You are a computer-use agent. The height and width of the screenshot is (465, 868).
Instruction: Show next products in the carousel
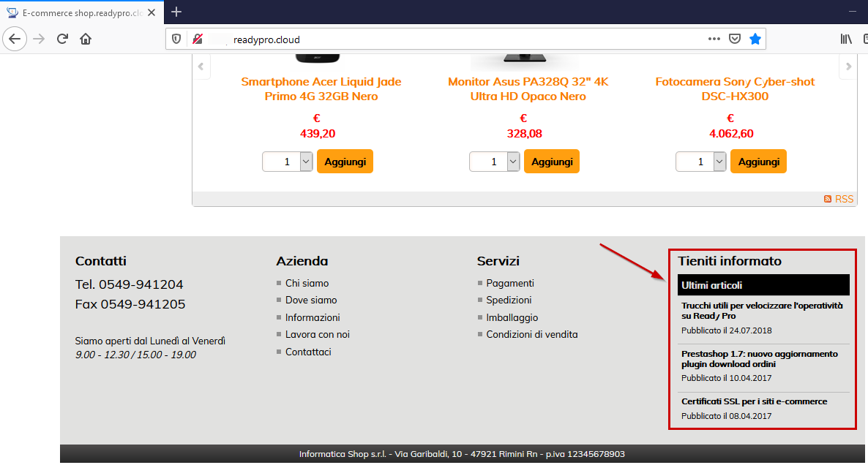tap(848, 67)
